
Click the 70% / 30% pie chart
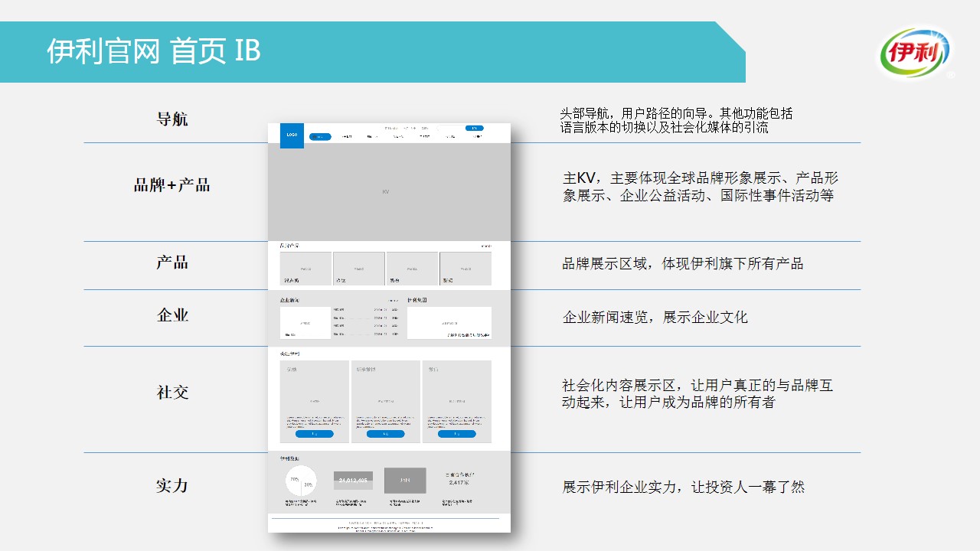(301, 481)
